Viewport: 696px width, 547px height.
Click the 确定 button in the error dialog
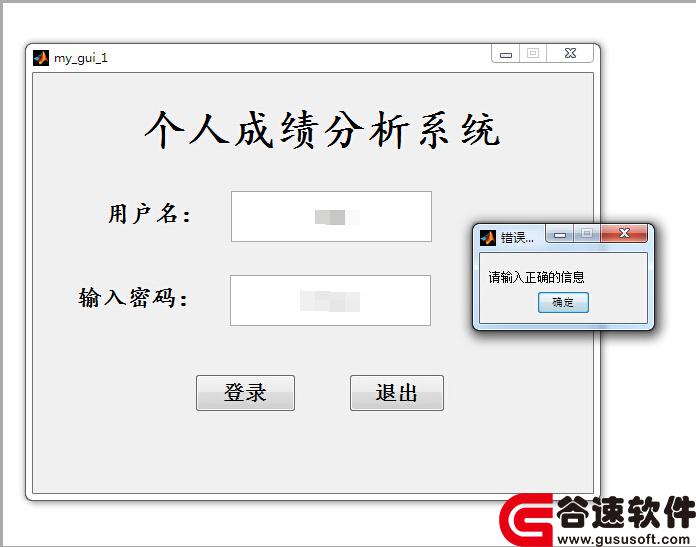563,302
